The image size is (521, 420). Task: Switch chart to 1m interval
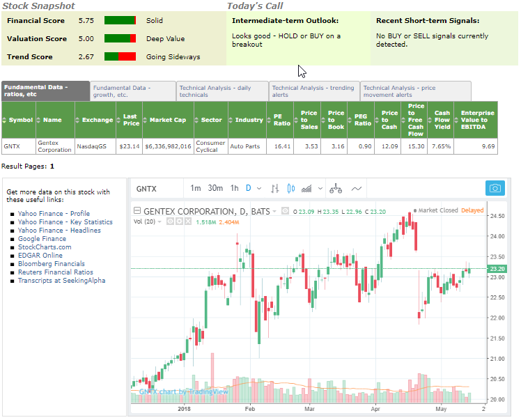pyautogui.click(x=195, y=188)
